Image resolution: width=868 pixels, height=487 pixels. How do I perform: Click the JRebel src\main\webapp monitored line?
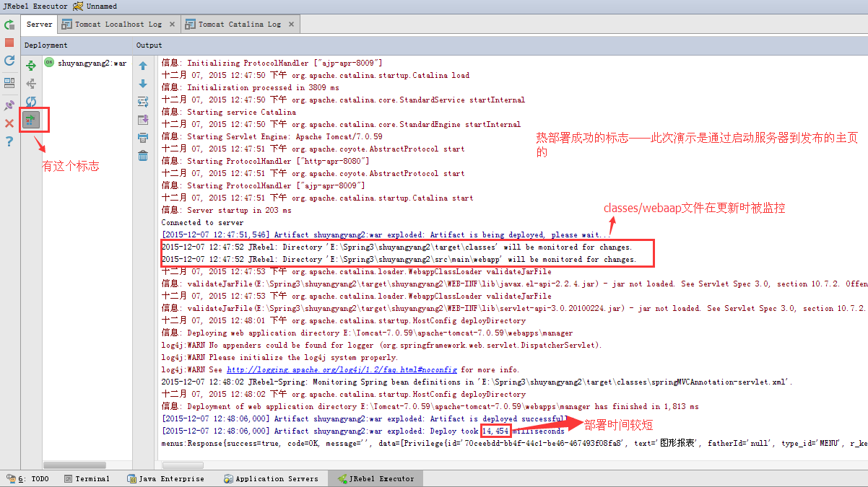399,259
